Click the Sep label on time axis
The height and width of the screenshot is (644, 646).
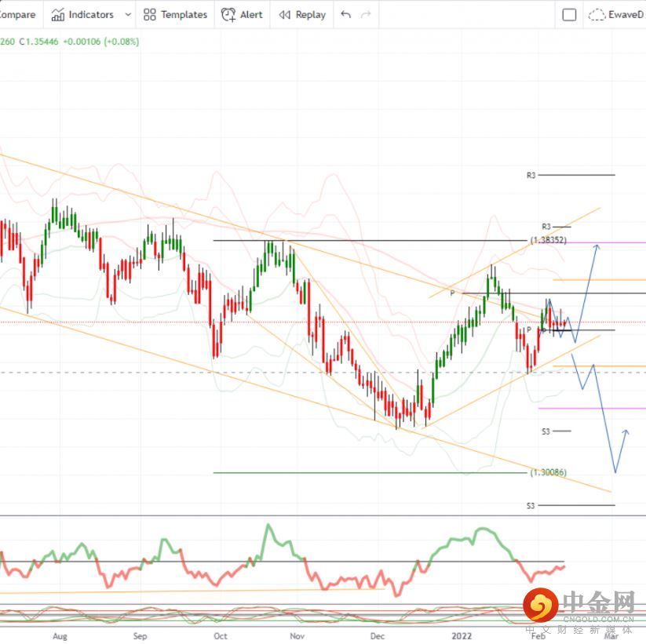point(140,636)
